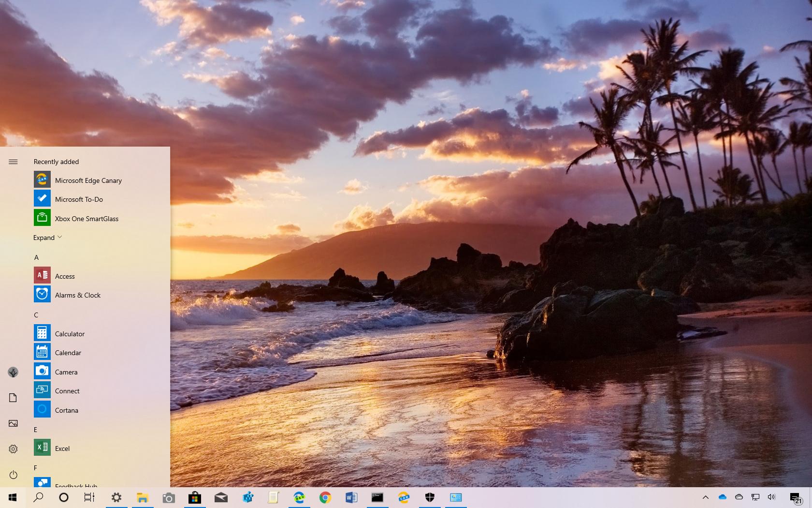The height and width of the screenshot is (508, 812).
Task: Switch to Edge Dev on taskbar
Action: [x=299, y=497]
